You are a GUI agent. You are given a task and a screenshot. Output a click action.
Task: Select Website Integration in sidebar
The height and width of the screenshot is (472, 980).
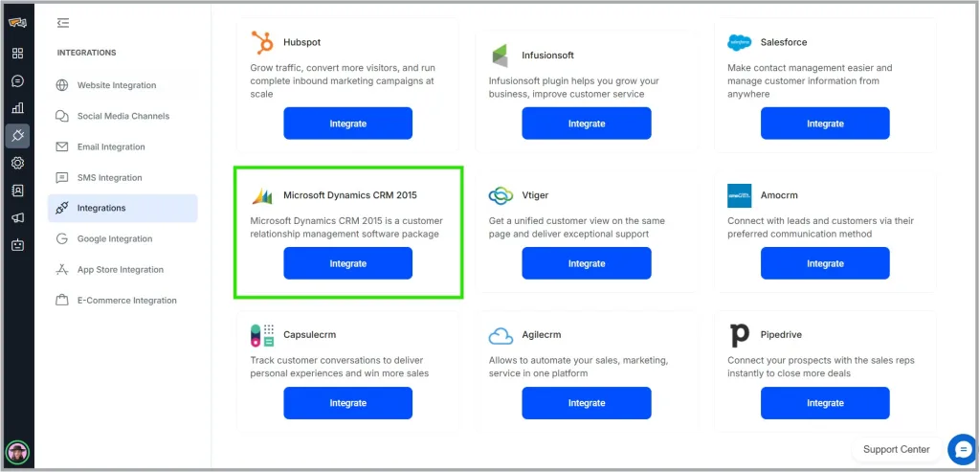pyautogui.click(x=116, y=85)
